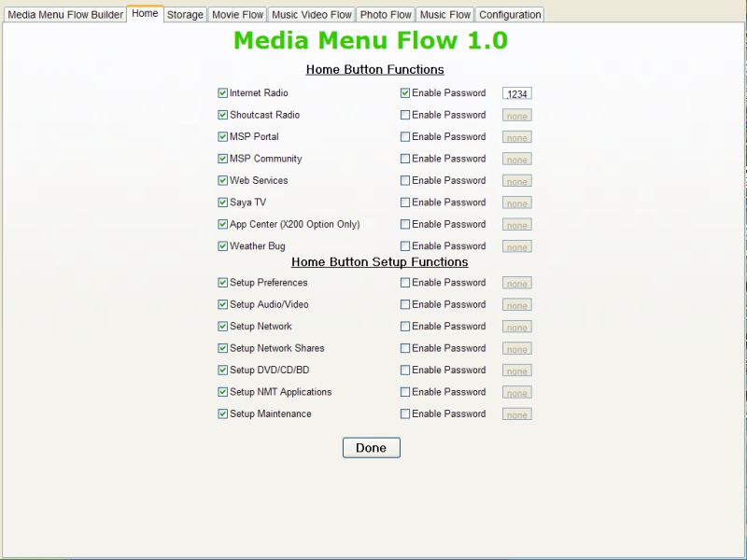Open the Music Video Flow tab
This screenshot has width=747, height=560.
click(312, 15)
